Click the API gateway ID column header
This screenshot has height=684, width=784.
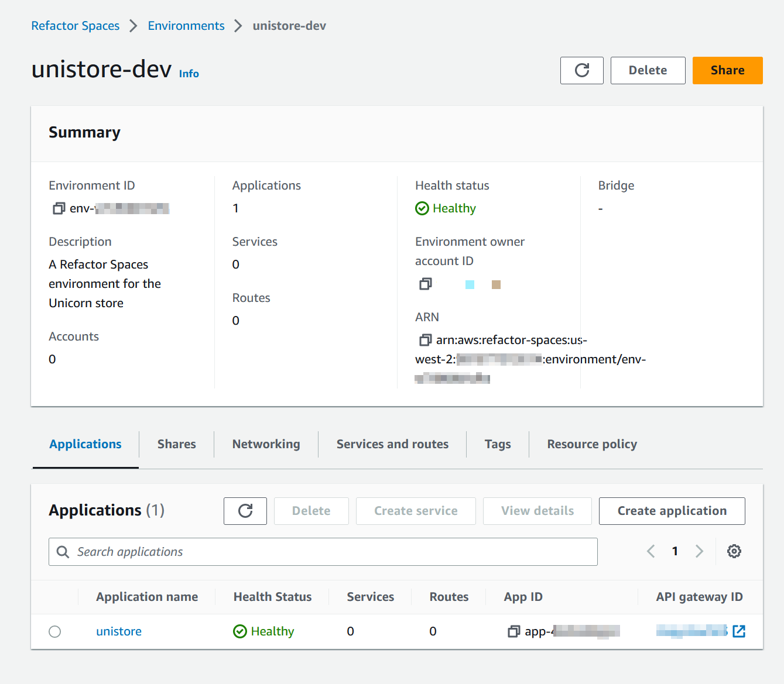click(700, 597)
